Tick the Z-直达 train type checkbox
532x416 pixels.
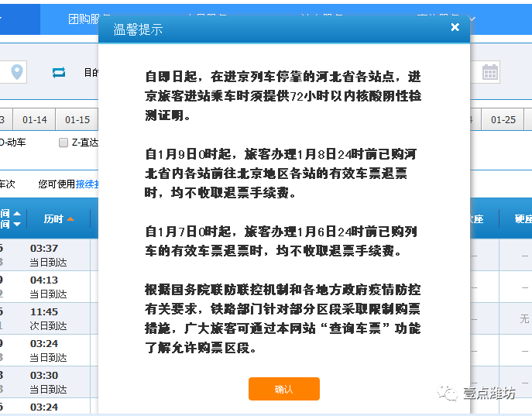(63, 143)
